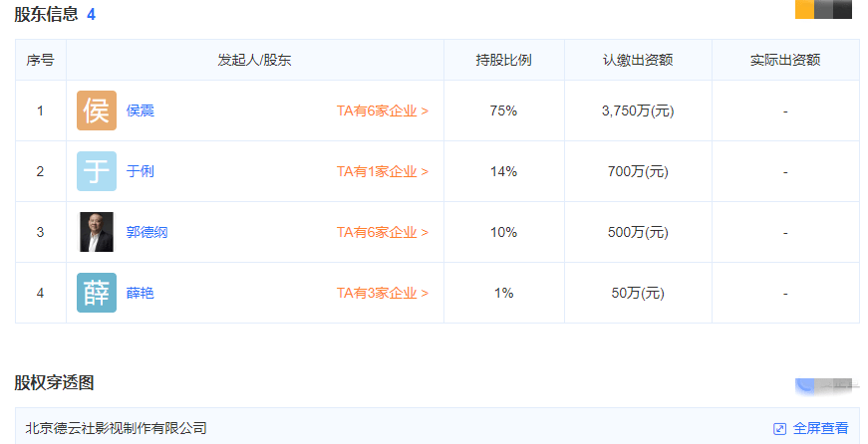Open shareholder 薛艳's profile link
Screen dimensions: 868x444
(141, 293)
